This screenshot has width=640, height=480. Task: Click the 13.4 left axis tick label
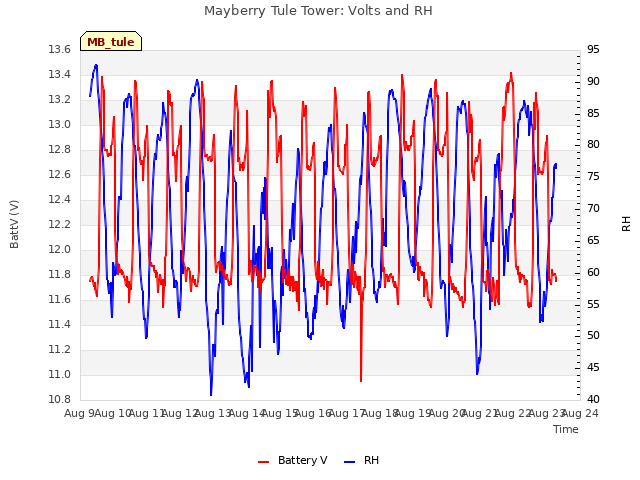pyautogui.click(x=60, y=74)
